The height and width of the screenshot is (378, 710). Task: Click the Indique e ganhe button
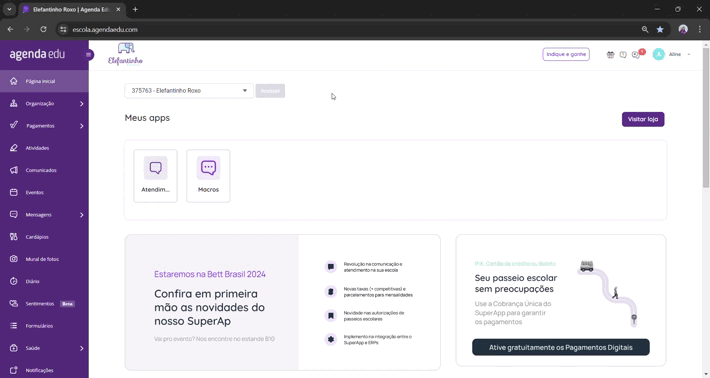[566, 54]
